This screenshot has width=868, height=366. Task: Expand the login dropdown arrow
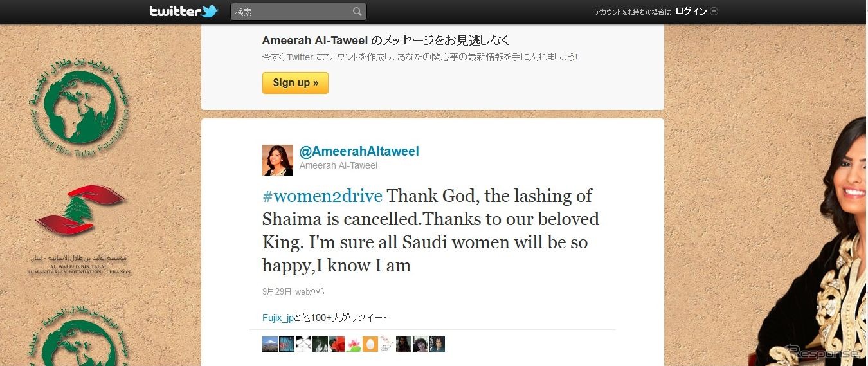click(x=714, y=12)
